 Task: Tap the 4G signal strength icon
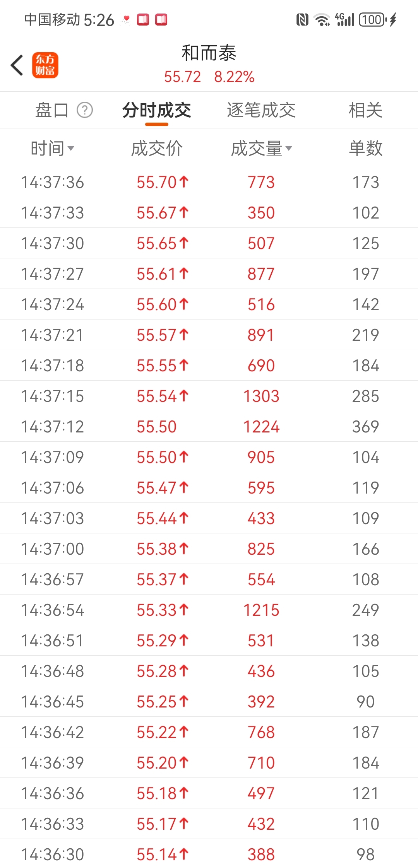(345, 19)
